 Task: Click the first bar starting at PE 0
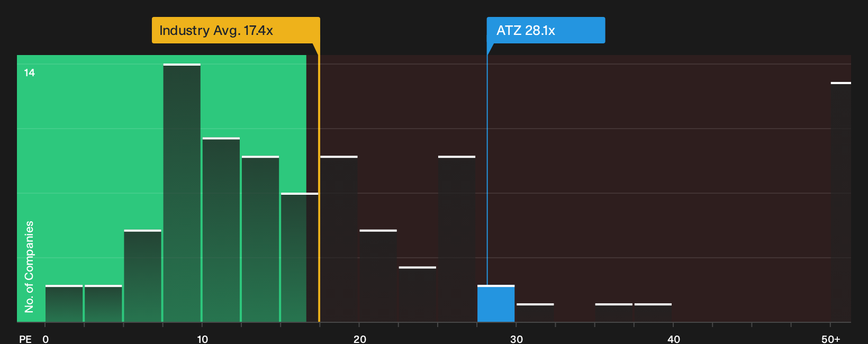tap(64, 304)
